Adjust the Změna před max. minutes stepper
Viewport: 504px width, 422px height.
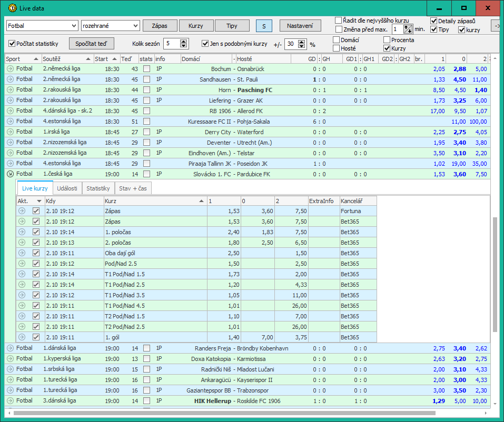[x=408, y=29]
